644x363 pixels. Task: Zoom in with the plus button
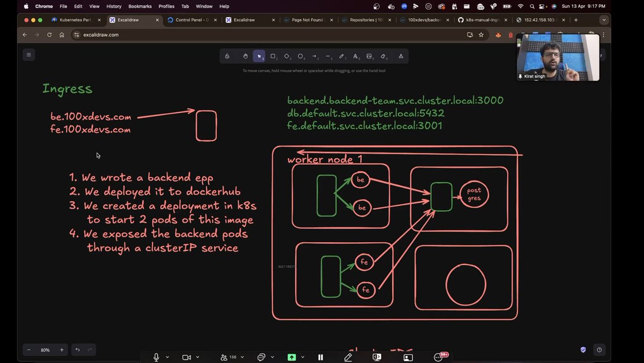coord(62,350)
